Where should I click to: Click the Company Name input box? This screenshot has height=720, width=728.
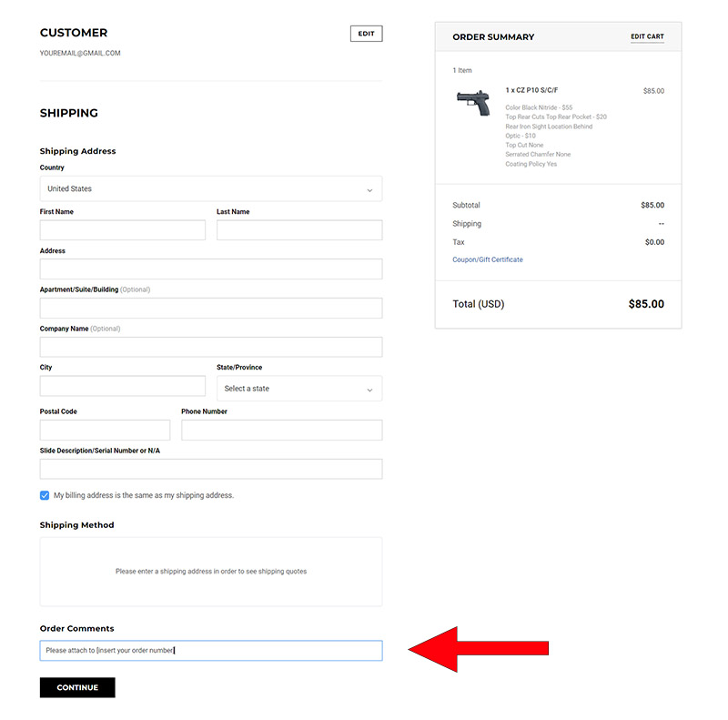pos(210,347)
